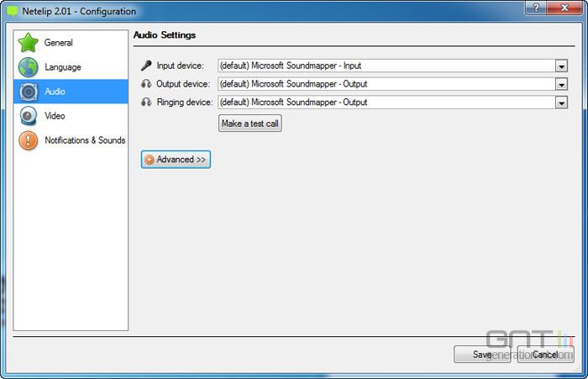This screenshot has width=588, height=379.
Task: Click the microphone icon beside Input device
Action: point(146,66)
